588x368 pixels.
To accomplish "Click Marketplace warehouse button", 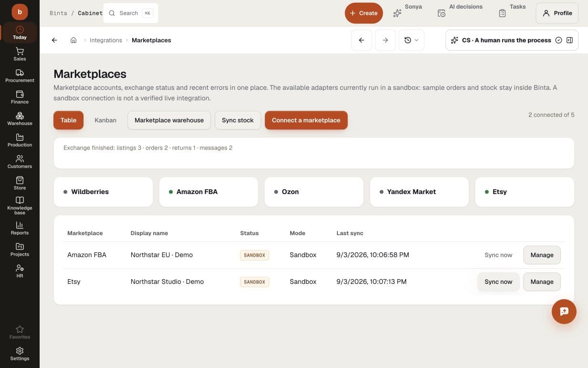I will point(169,120).
